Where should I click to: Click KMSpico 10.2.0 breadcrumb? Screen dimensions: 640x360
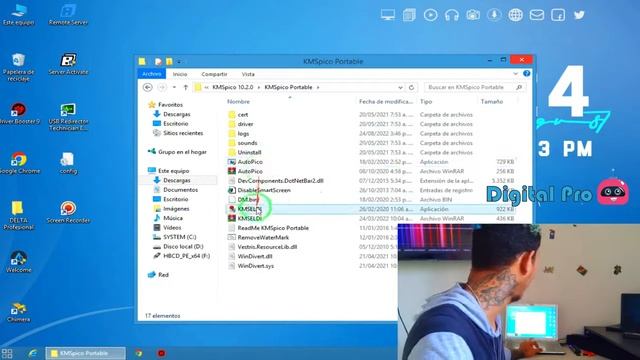(233, 87)
